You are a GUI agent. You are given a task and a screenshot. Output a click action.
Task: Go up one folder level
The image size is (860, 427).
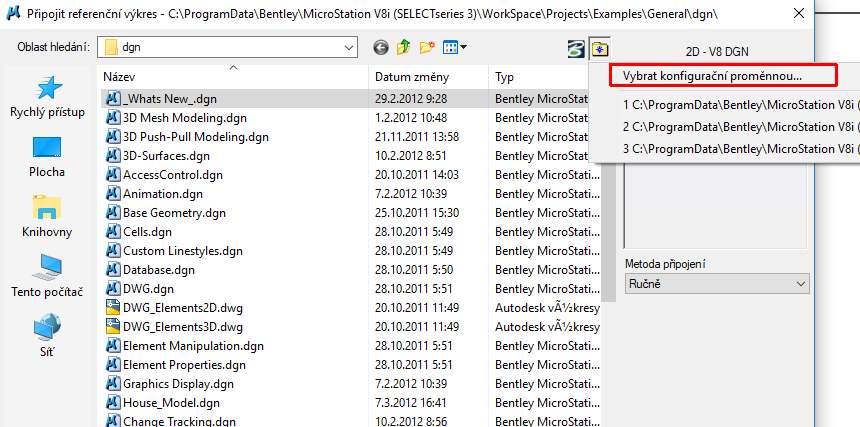(x=404, y=47)
